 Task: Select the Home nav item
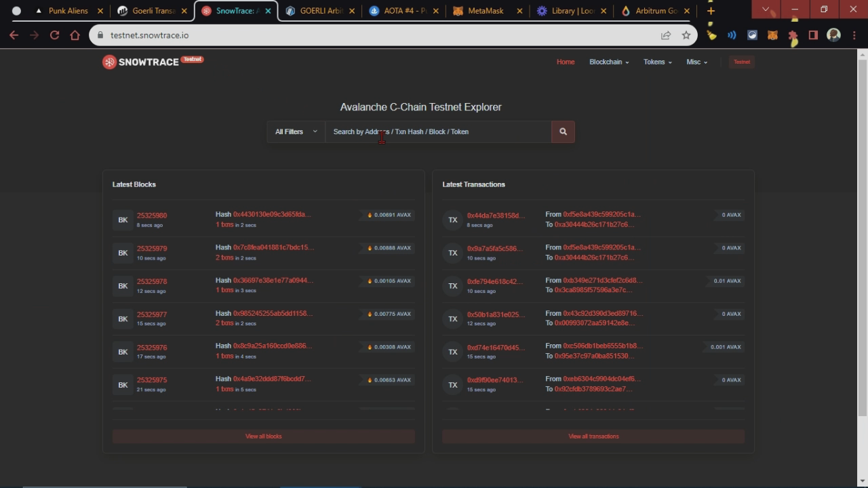pos(566,62)
